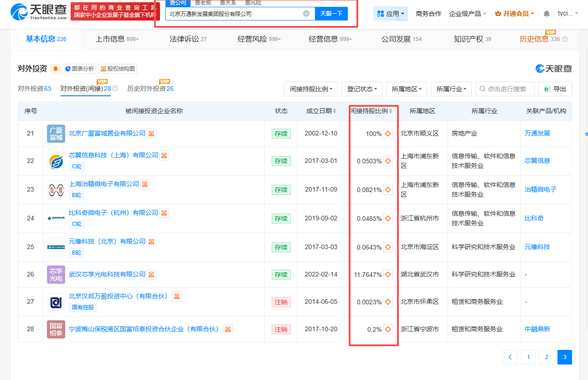Expand the 企业级产品 menu
The width and height of the screenshot is (588, 380).
coord(468,14)
